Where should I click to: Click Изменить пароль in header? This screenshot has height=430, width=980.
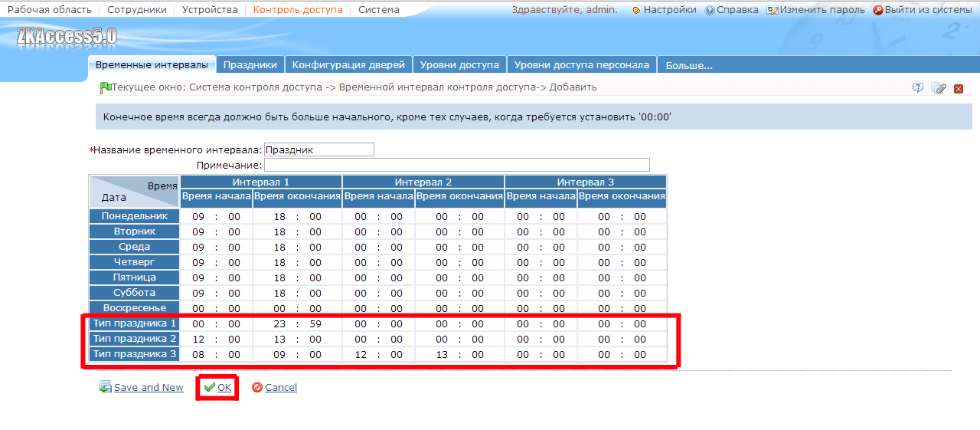point(816,10)
